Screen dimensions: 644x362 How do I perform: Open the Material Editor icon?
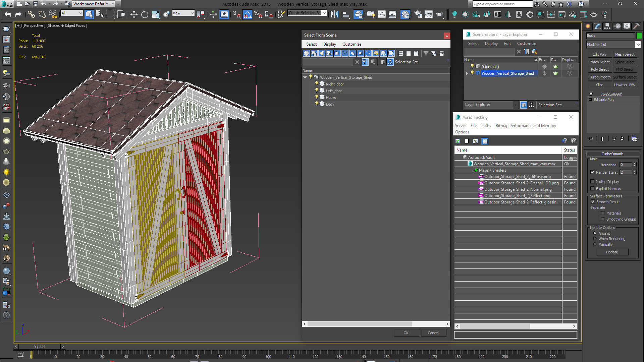click(x=405, y=14)
